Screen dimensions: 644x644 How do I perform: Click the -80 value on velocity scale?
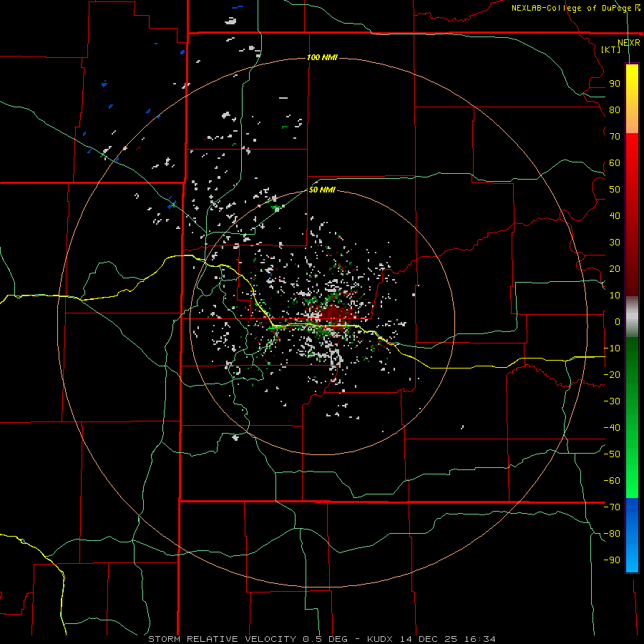612,534
